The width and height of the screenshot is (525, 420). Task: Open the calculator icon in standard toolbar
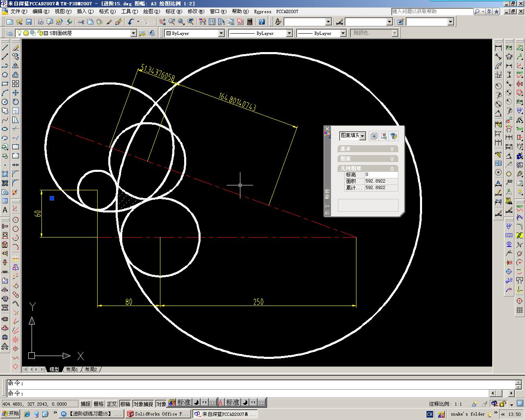pos(250,22)
